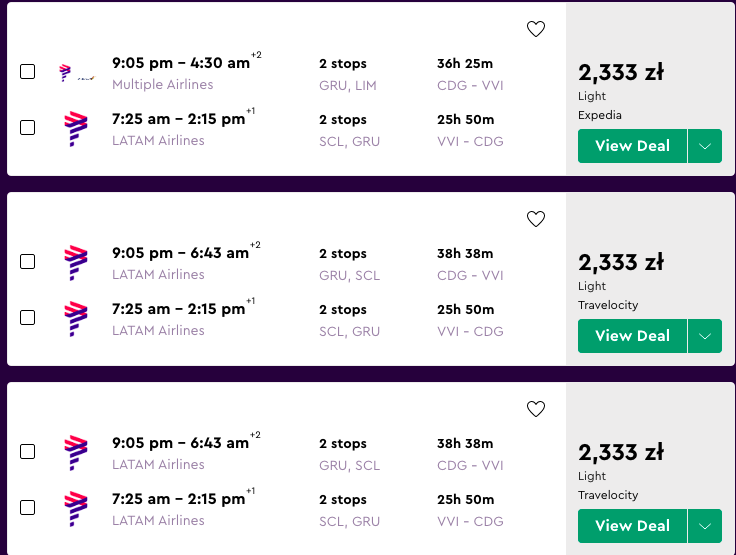Image resolution: width=736 pixels, height=555 pixels.
Task: Click the Multiple Airlines logo icon
Action: 76,73
